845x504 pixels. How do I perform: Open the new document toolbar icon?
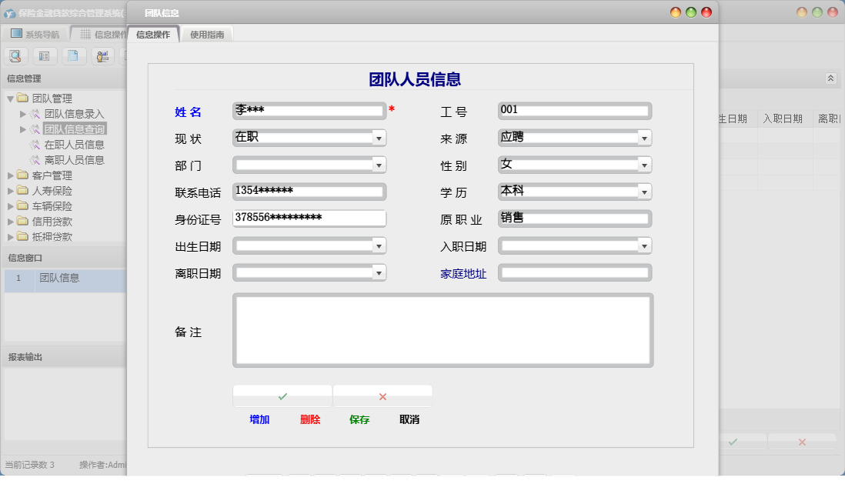point(73,55)
